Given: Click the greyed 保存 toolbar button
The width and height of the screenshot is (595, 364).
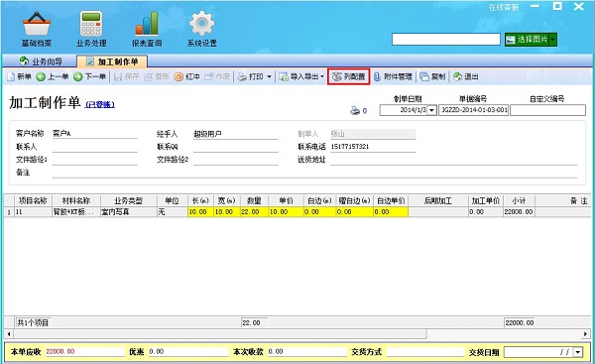Looking at the screenshot, I should (127, 76).
